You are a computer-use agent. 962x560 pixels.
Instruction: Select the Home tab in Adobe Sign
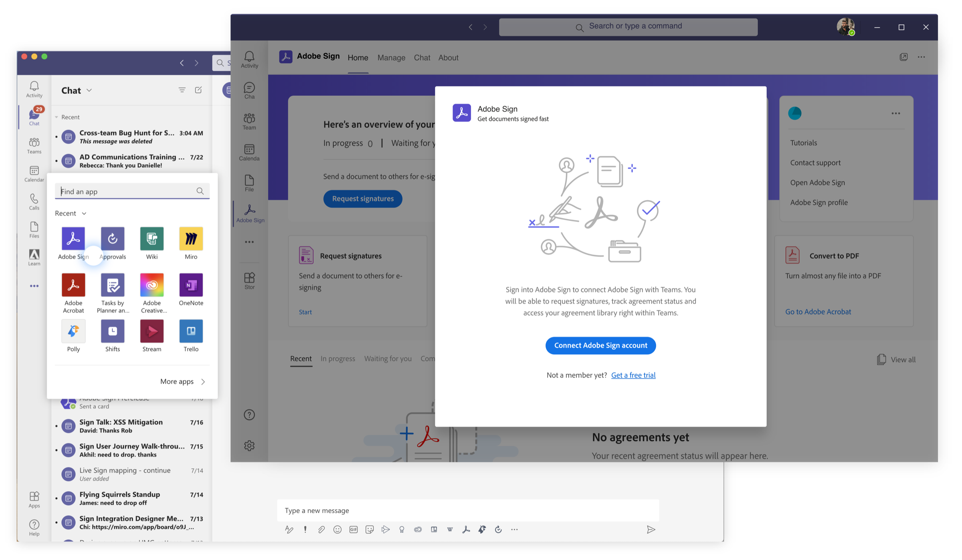358,58
